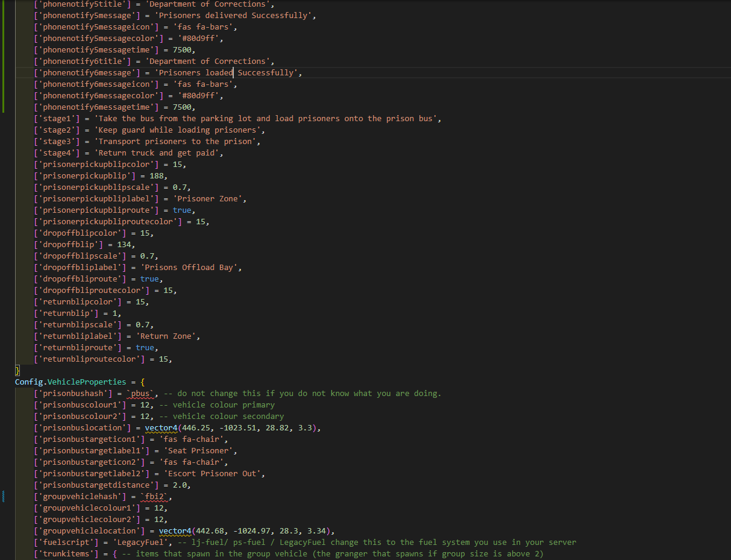Click vector4 on the prisonbuslocation line
This screenshot has width=731, height=560.
[160, 428]
